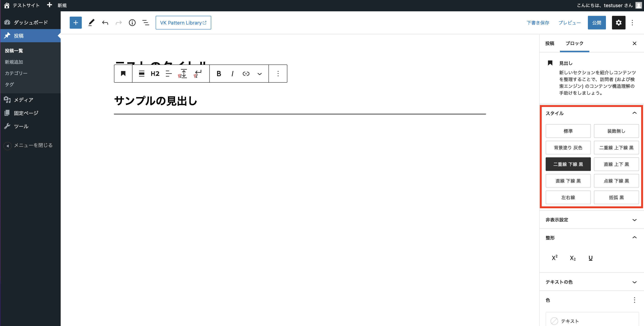
Task: Expand the テキストの色 panel
Action: click(591, 282)
